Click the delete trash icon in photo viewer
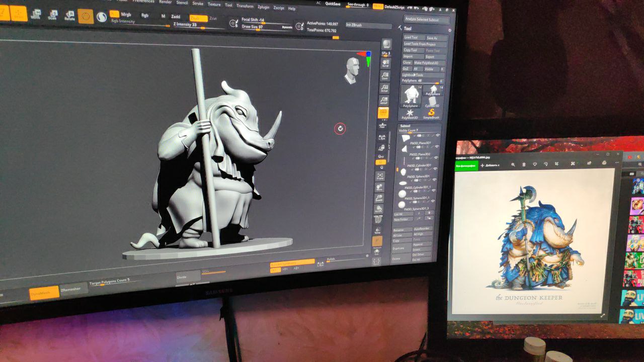 coord(524,164)
